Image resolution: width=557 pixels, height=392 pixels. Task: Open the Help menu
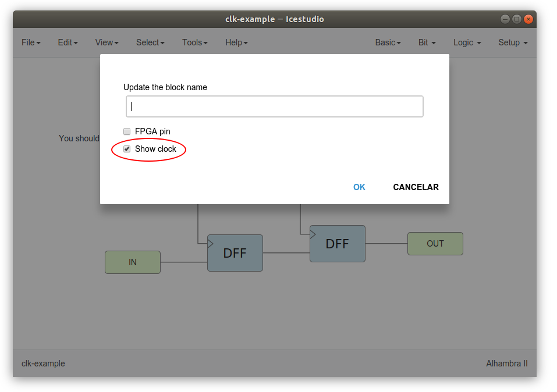(236, 42)
